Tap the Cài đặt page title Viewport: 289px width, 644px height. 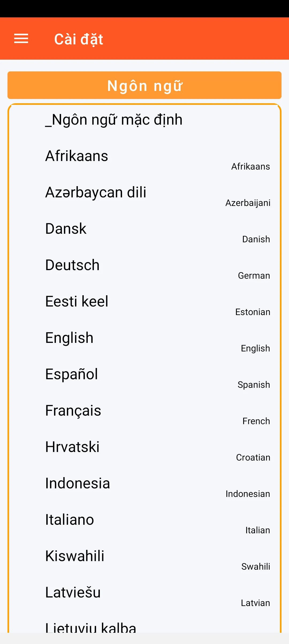(79, 39)
